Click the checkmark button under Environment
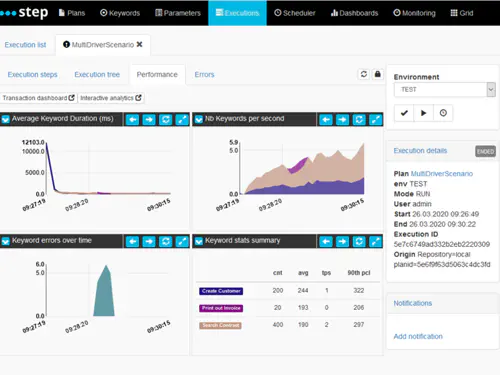The height and width of the screenshot is (375, 500). pos(404,113)
